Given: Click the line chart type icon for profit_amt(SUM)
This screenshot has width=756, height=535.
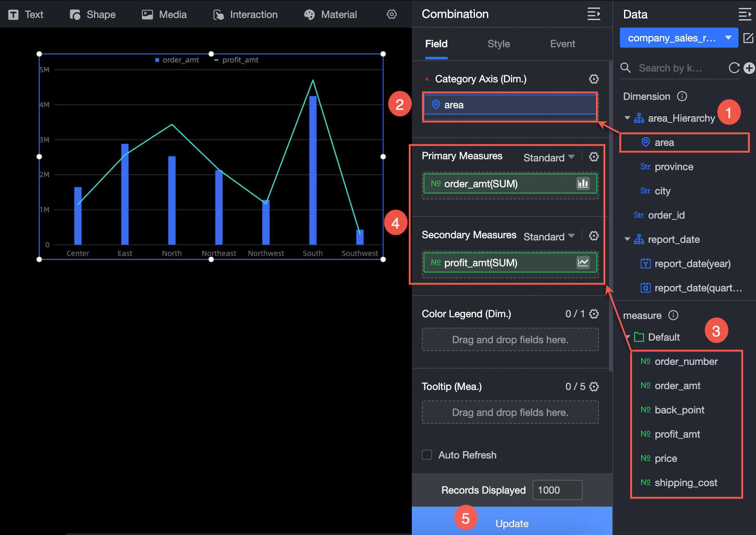Looking at the screenshot, I should pyautogui.click(x=583, y=262).
